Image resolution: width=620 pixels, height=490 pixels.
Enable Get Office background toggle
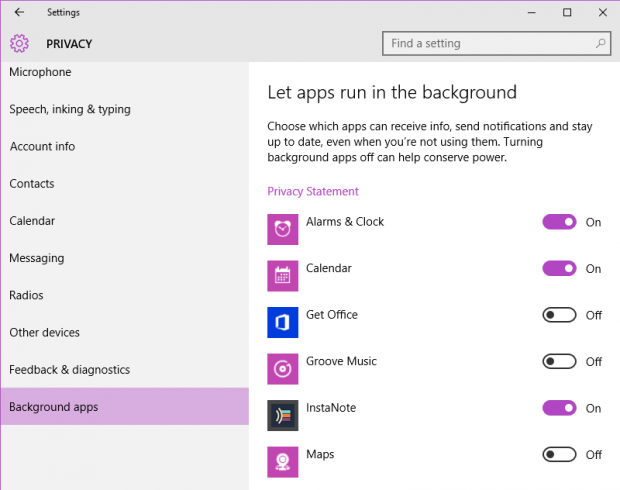(559, 315)
